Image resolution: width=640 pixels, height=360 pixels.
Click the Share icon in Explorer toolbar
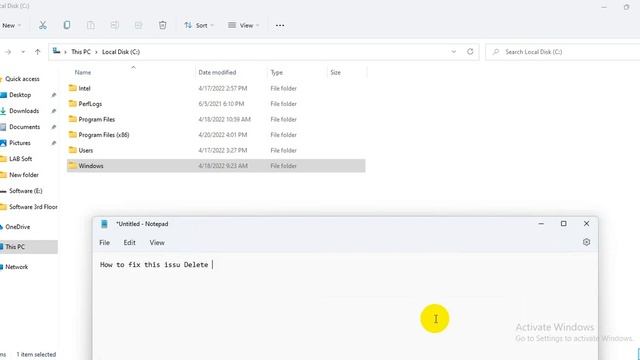click(x=138, y=25)
